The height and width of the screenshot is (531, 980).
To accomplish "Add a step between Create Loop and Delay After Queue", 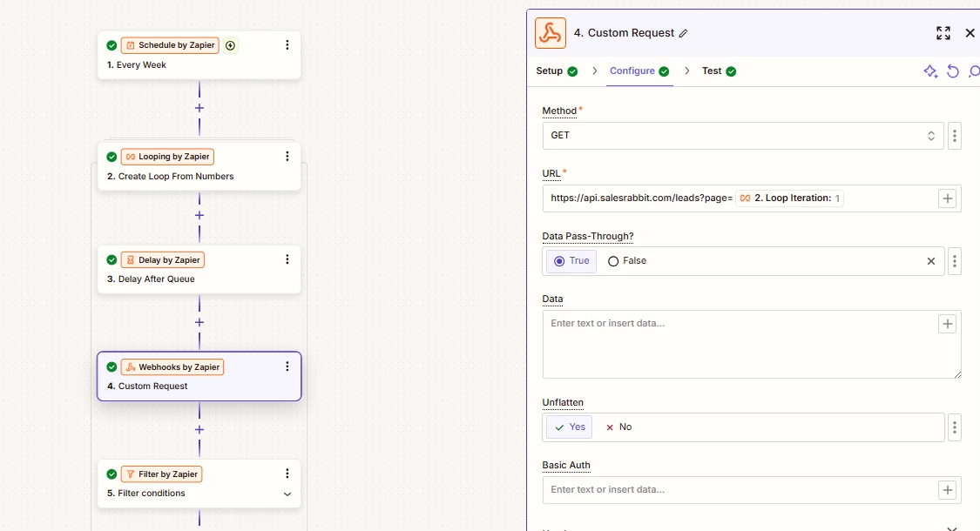I will point(199,215).
